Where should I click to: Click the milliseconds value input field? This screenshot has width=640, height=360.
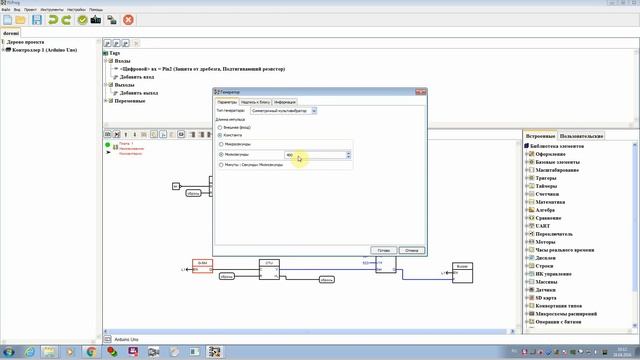click(x=315, y=155)
